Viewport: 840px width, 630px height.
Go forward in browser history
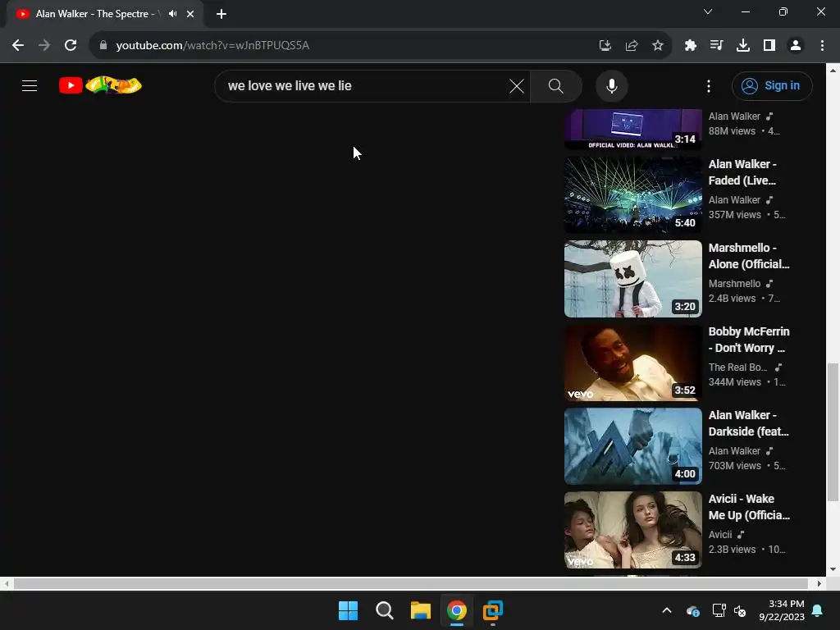tap(44, 46)
